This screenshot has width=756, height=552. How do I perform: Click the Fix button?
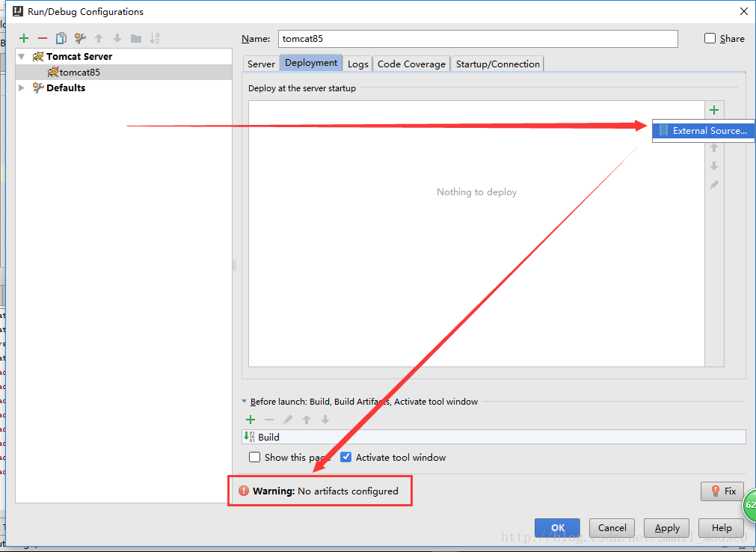pyautogui.click(x=722, y=491)
